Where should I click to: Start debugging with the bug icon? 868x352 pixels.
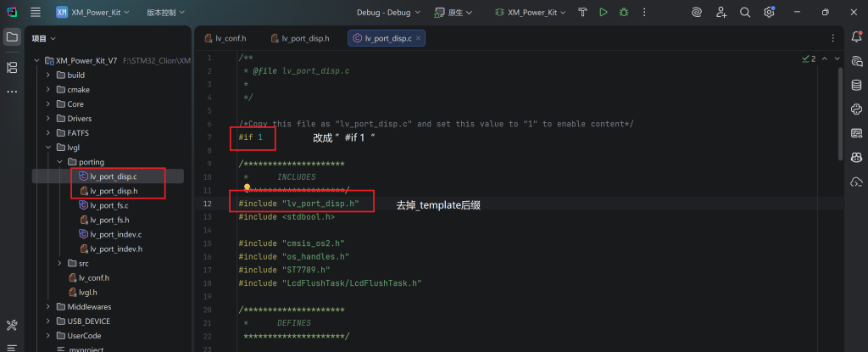624,13
